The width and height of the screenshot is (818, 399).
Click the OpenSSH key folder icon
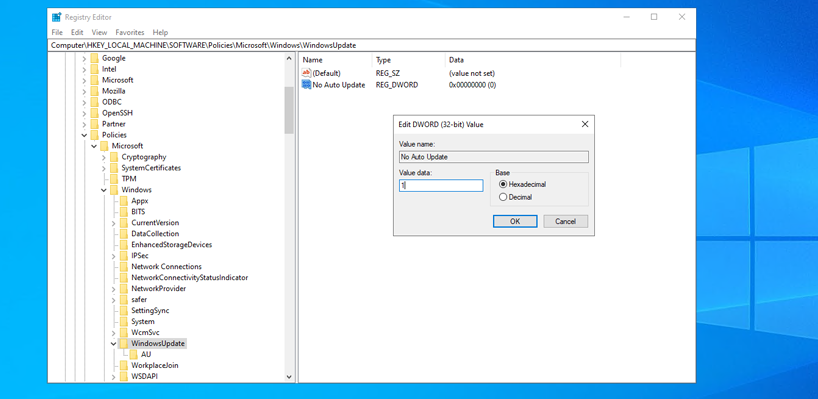tap(94, 113)
